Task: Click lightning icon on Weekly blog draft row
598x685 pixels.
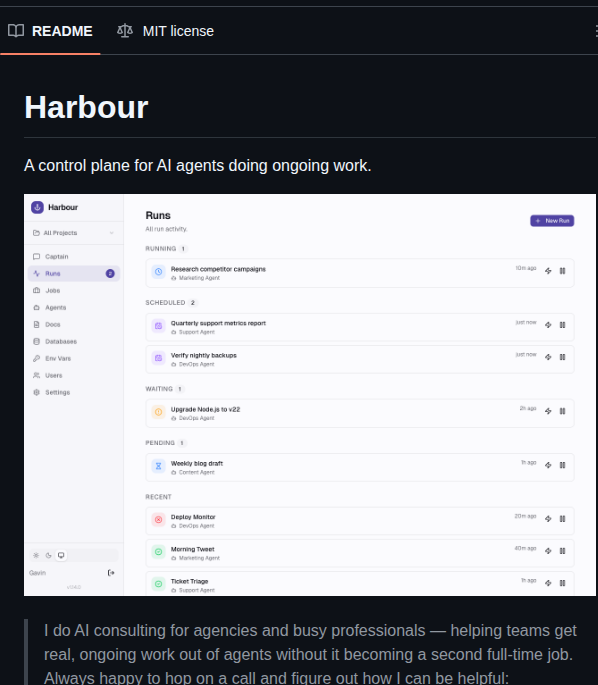Action: click(x=548, y=465)
